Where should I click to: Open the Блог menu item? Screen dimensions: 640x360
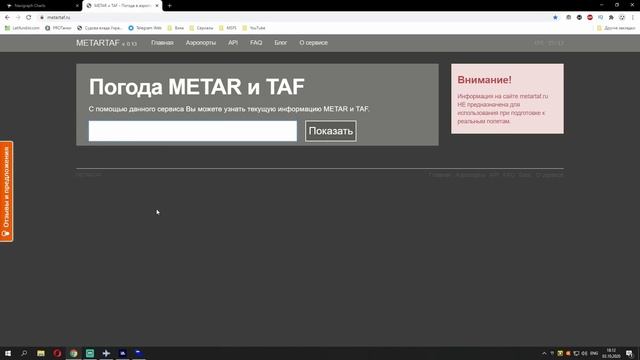point(280,43)
